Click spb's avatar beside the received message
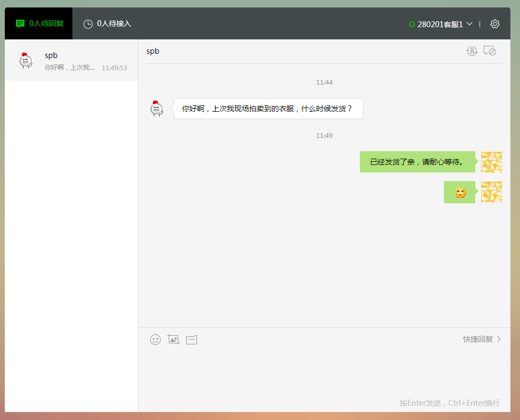The height and width of the screenshot is (420, 520). tap(156, 108)
